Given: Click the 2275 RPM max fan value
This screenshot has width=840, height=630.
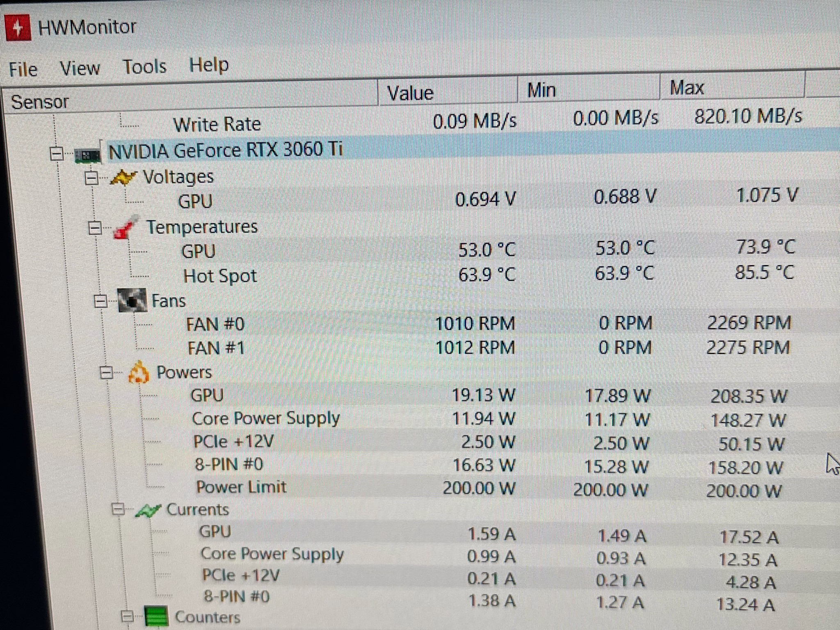Looking at the screenshot, I should pyautogui.click(x=748, y=348).
